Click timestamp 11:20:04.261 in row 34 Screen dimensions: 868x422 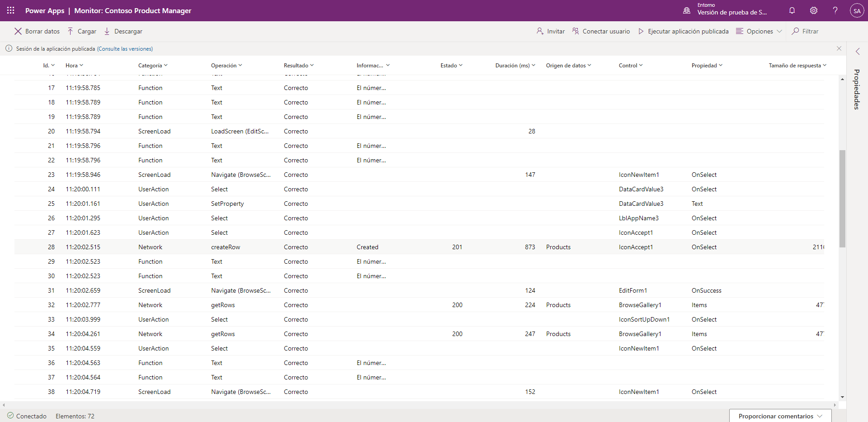click(83, 334)
